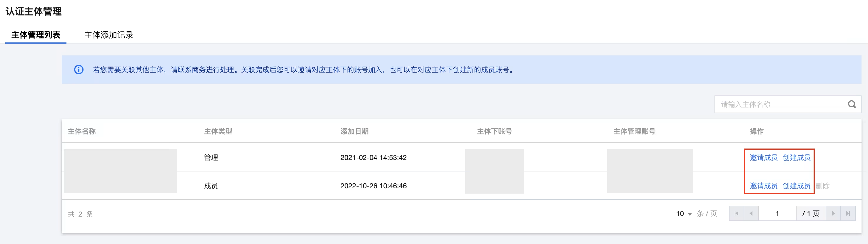Open the 10 条/页 page size dropdown
The image size is (868, 244).
pyautogui.click(x=684, y=214)
